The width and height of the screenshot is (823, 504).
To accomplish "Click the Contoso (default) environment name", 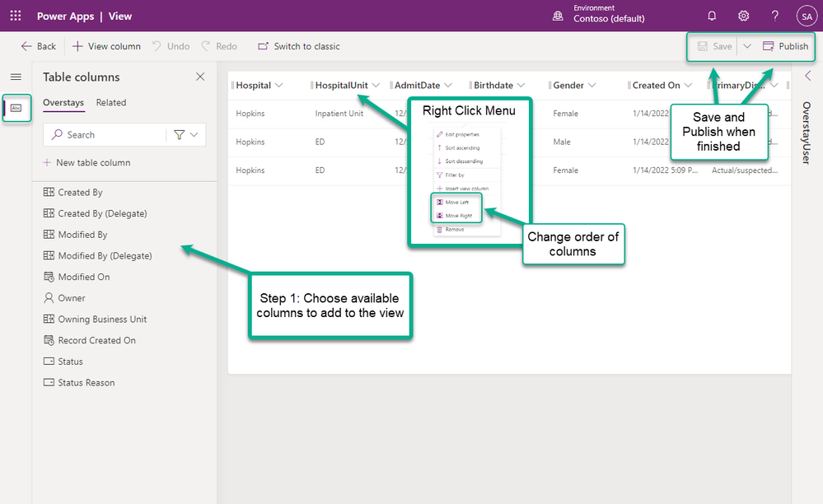I will coord(609,19).
